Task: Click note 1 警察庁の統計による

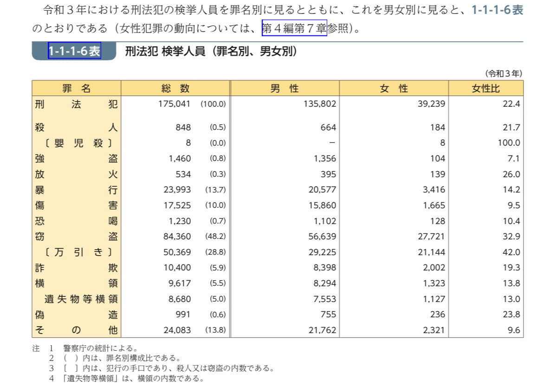Action: point(100,348)
